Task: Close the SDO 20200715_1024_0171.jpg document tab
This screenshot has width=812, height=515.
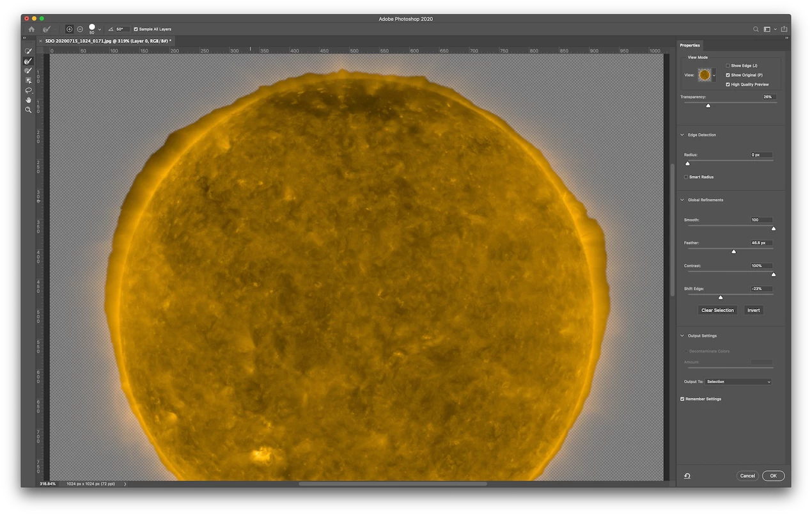Action: tap(40, 41)
